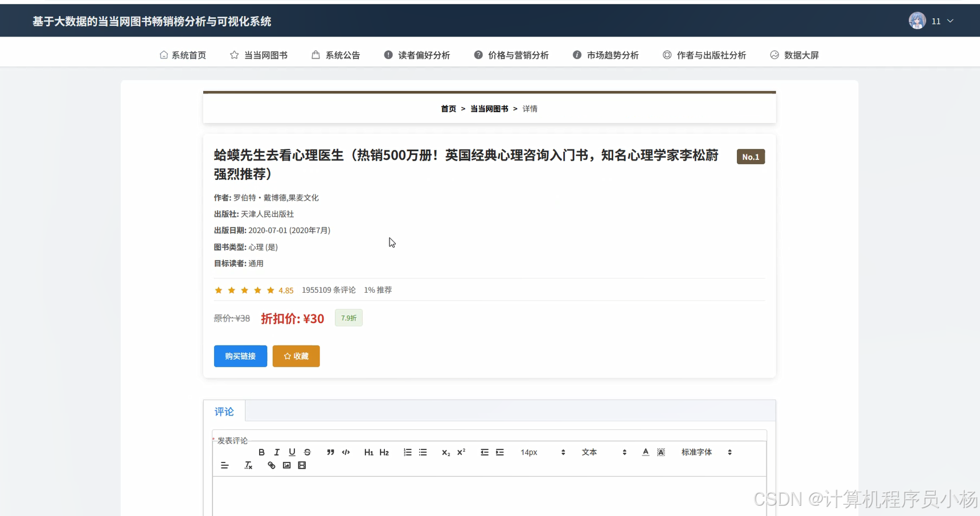
Task: Expand the user 11 account menu
Action: pyautogui.click(x=942, y=21)
